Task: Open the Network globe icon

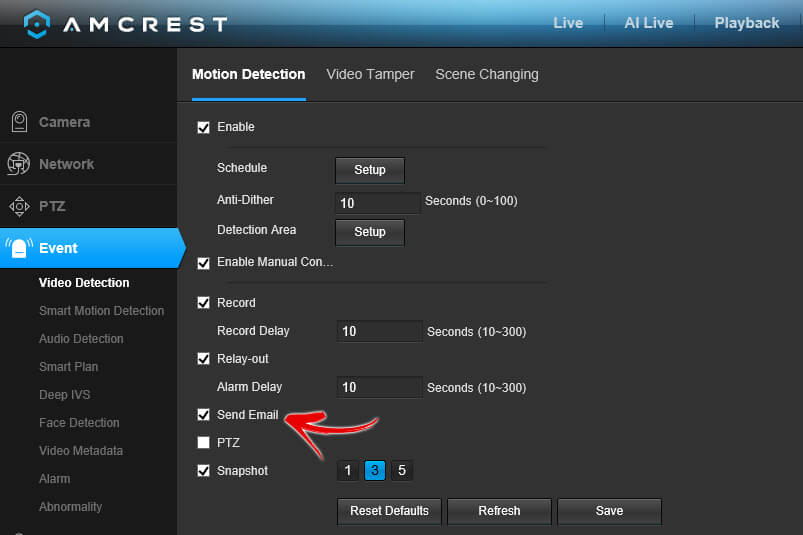Action: pos(19,164)
